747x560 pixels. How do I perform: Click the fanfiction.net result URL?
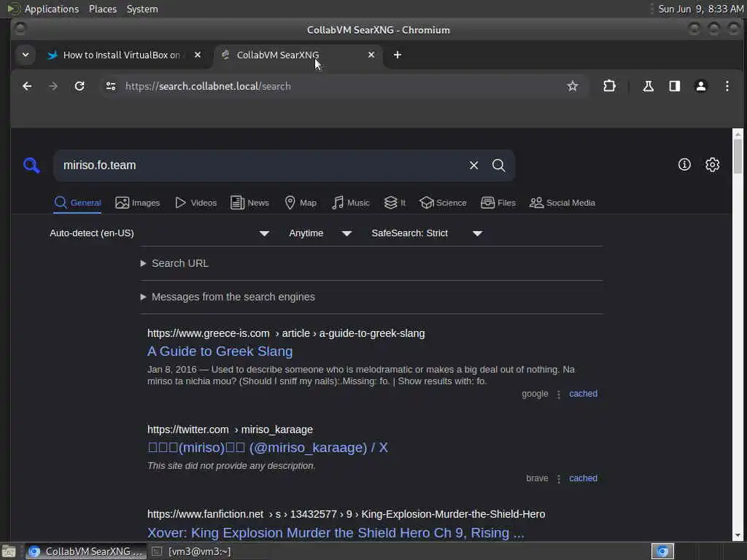(x=346, y=514)
